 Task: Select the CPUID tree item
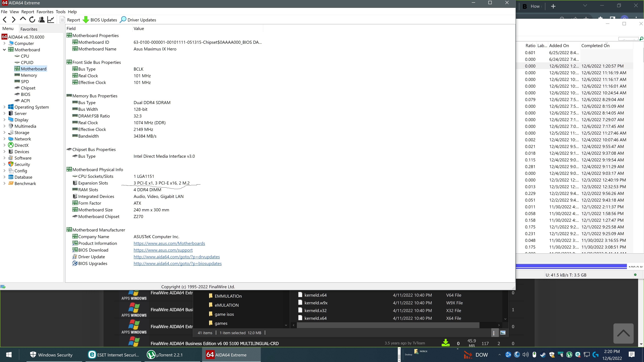[x=27, y=63]
